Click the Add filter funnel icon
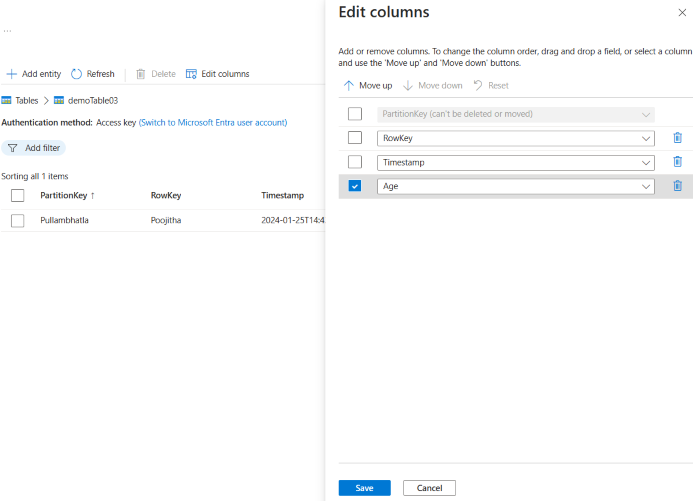Viewport: 700px width, 501px height. (13, 148)
